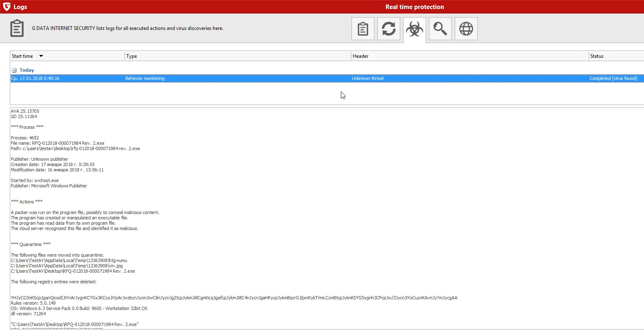Sort logs by Header column

470,56
